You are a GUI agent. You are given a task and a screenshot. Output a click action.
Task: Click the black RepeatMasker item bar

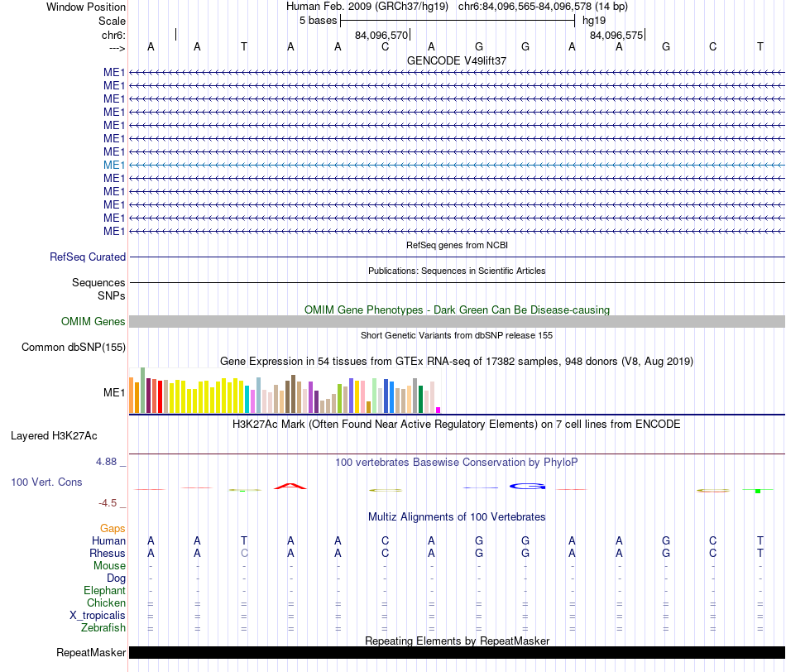pos(457,652)
